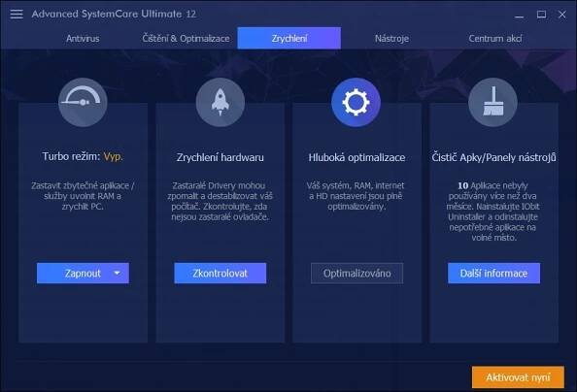Click the Zrychlení hardwaru heading

click(221, 157)
